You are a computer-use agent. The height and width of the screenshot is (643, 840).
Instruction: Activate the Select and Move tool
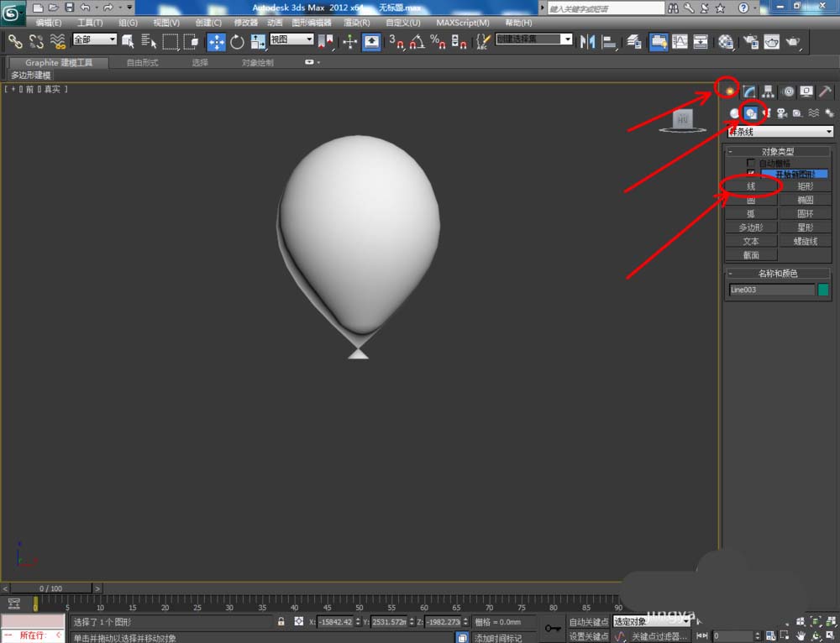217,41
